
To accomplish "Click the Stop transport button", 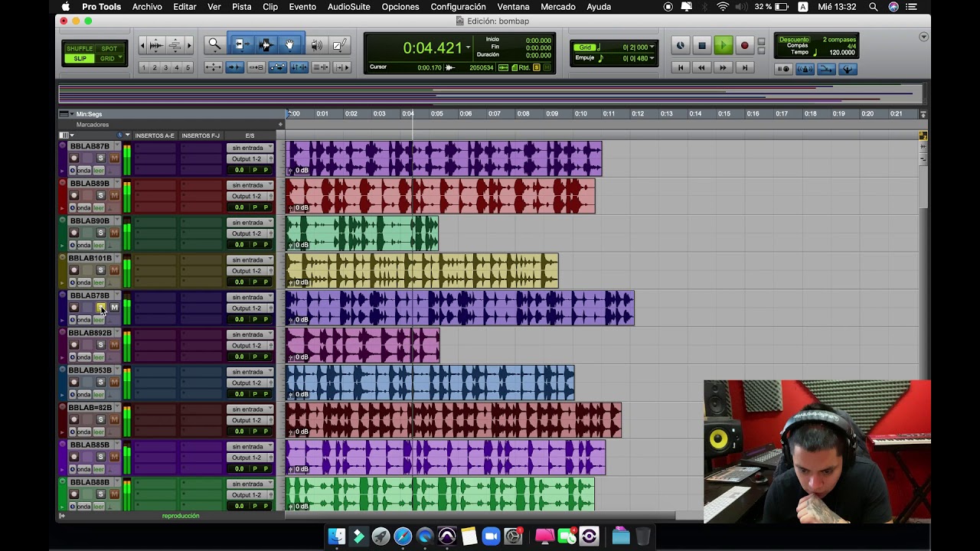I will click(701, 46).
